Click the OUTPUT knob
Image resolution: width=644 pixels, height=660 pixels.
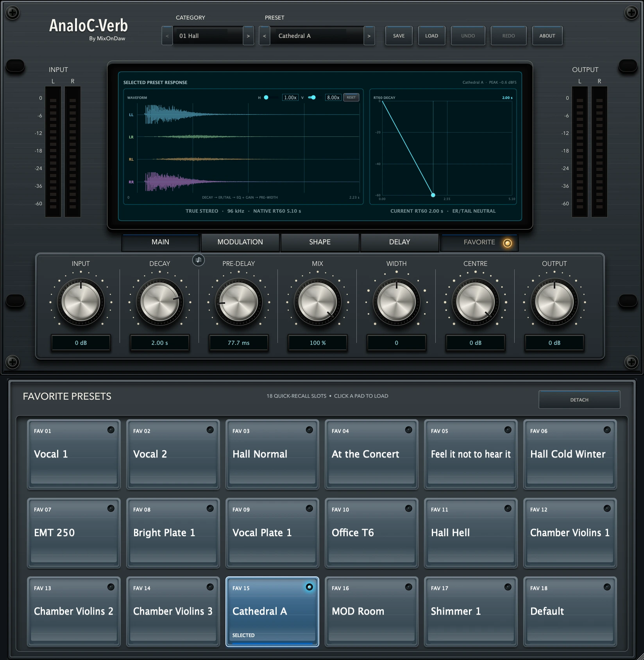tap(555, 302)
